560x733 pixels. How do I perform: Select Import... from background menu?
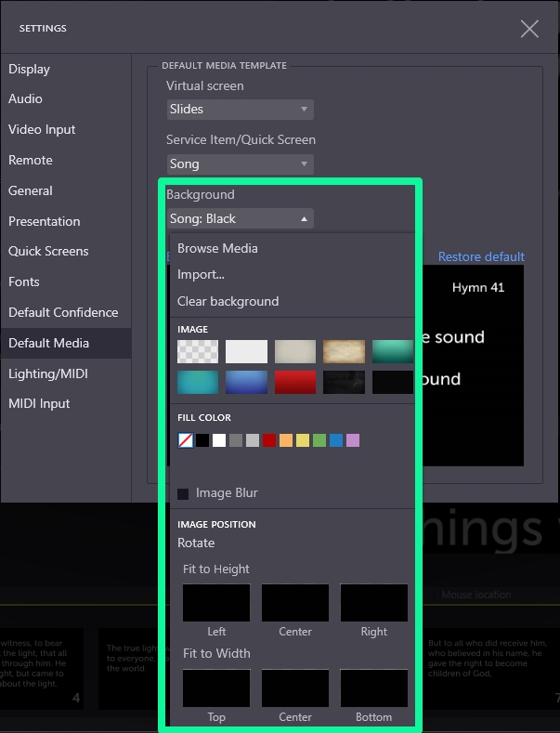click(x=201, y=274)
